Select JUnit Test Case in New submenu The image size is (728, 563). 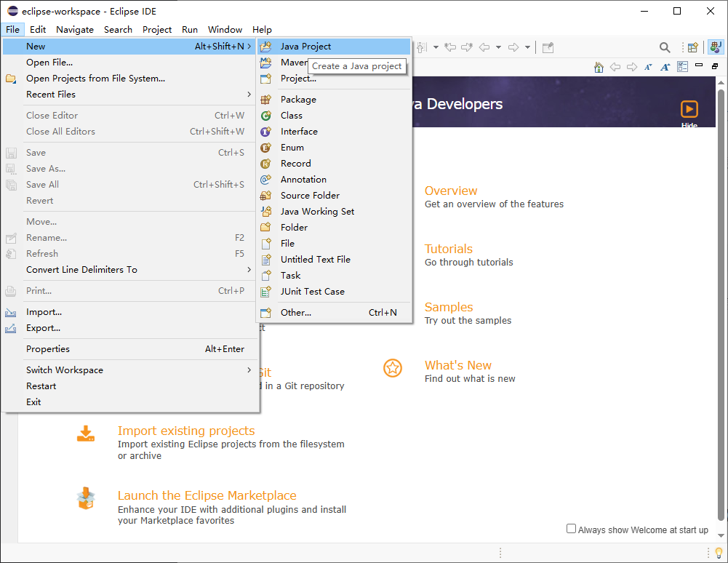(335, 291)
